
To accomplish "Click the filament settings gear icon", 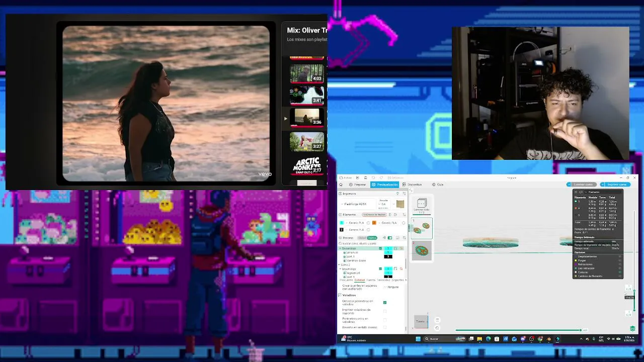I will coord(395,215).
